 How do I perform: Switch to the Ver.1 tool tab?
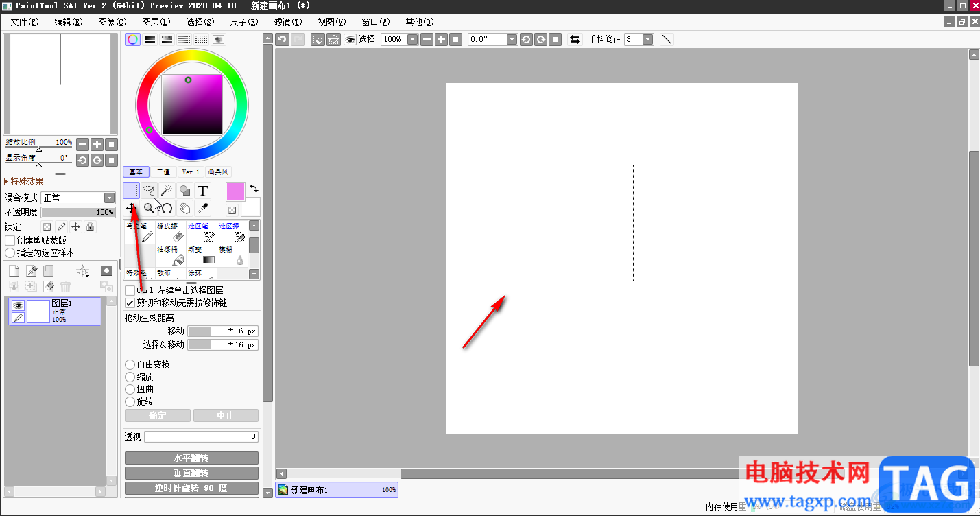[191, 172]
